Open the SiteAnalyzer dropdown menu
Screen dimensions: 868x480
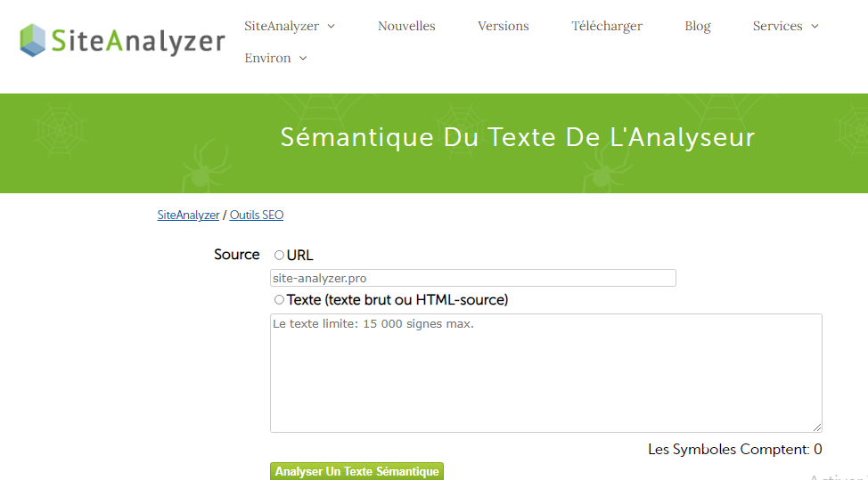pos(290,26)
